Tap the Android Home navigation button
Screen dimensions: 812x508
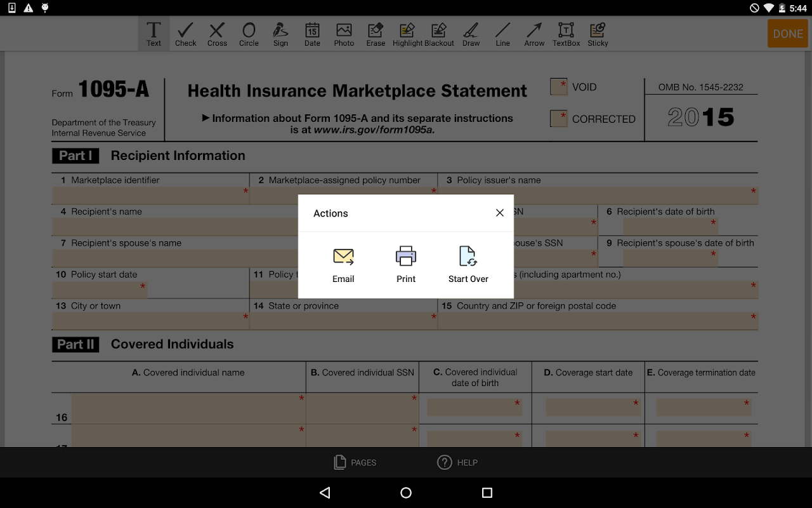point(406,493)
